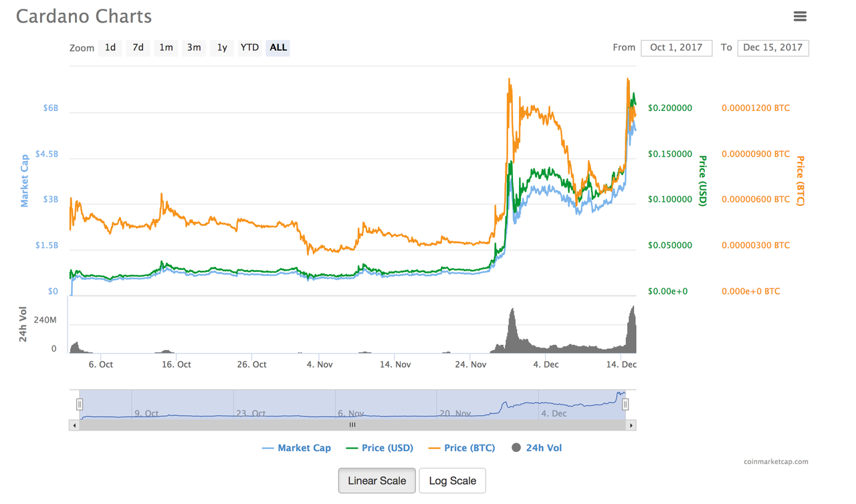The image size is (856, 504).
Task: Click the 14. Nov date axis label
Action: [395, 364]
